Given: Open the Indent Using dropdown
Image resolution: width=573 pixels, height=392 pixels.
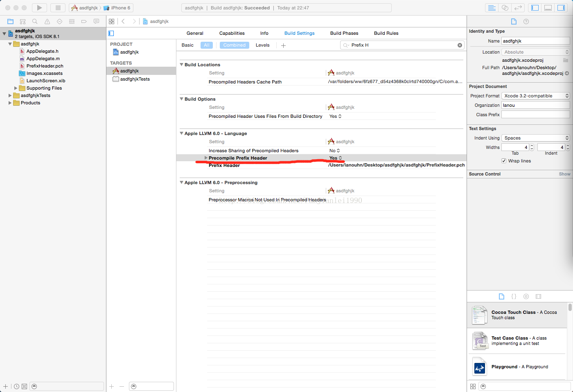Looking at the screenshot, I should (536, 138).
